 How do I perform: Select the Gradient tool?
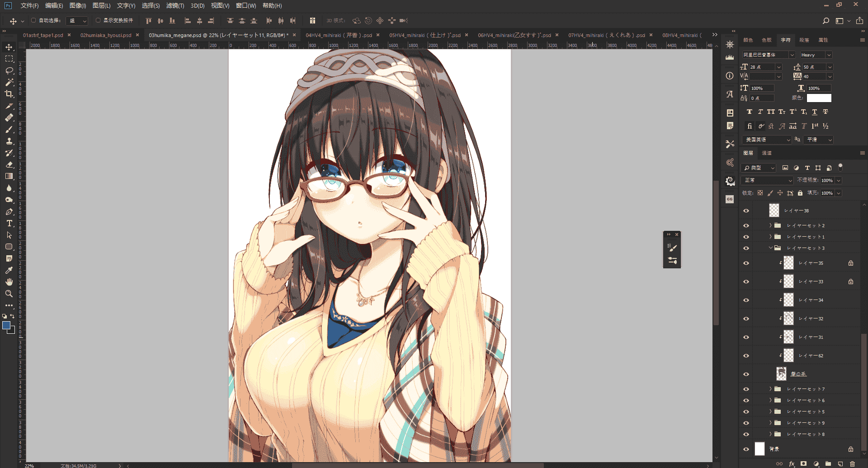click(x=9, y=177)
